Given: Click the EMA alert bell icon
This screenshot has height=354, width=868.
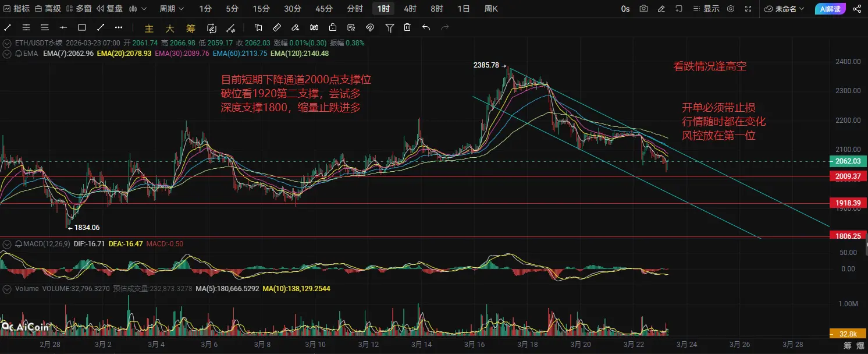Looking at the screenshot, I should click(x=18, y=54).
